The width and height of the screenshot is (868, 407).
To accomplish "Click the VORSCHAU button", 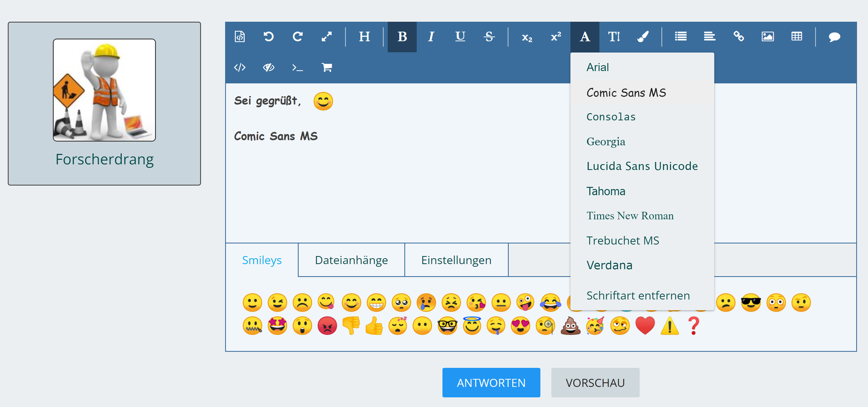I will [595, 383].
